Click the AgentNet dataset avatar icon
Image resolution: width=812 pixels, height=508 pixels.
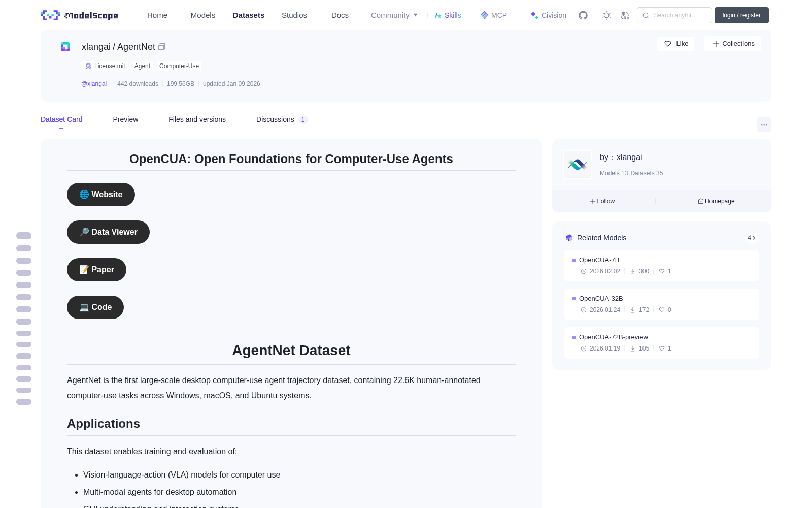click(x=65, y=47)
